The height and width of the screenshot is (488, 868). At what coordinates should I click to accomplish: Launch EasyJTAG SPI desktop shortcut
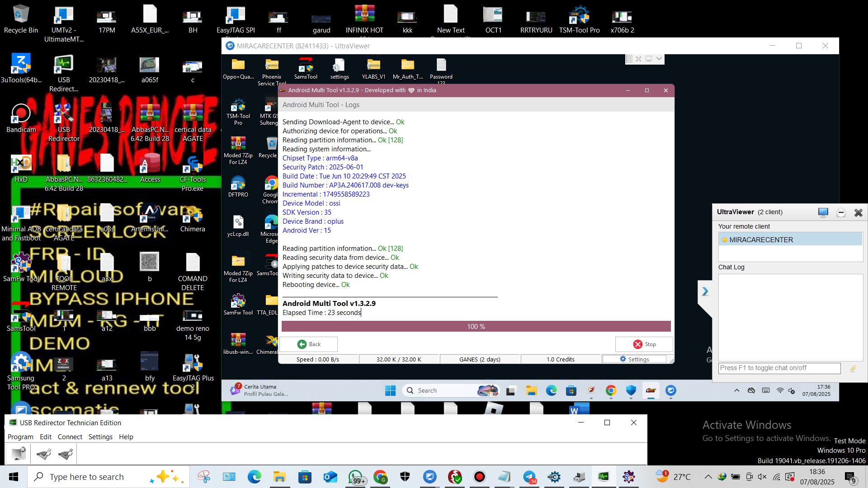(x=236, y=19)
